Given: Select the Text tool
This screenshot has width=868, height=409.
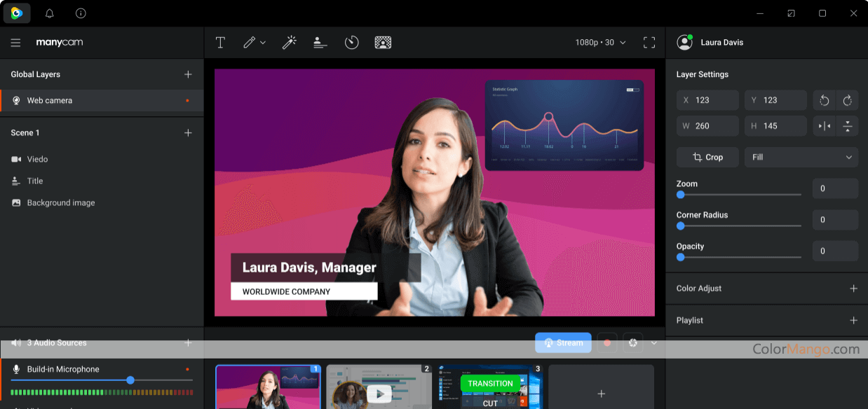Looking at the screenshot, I should [220, 43].
